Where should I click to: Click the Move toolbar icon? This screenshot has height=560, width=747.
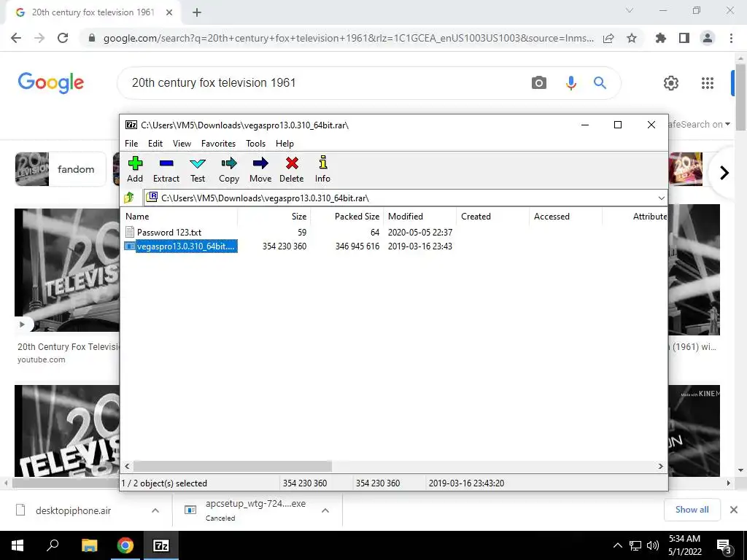pos(260,169)
